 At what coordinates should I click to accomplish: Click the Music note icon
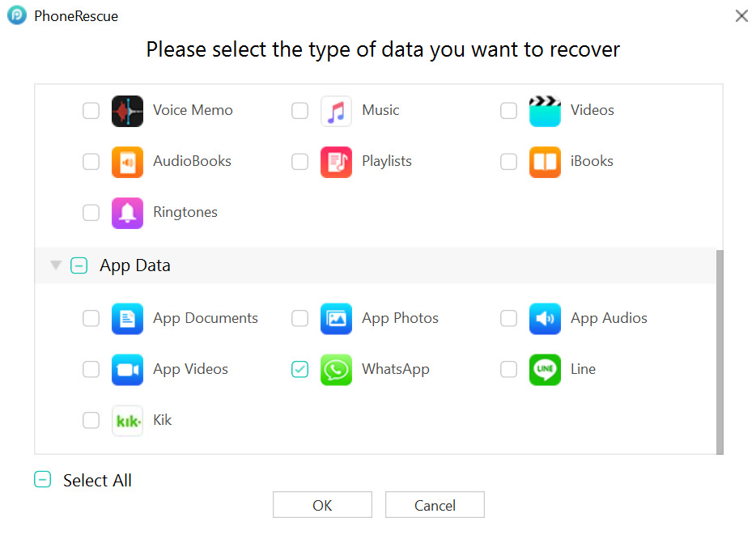click(336, 111)
